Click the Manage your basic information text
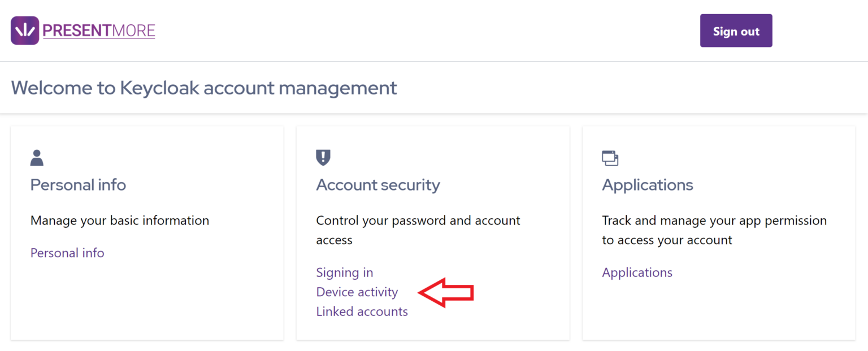 coord(120,220)
